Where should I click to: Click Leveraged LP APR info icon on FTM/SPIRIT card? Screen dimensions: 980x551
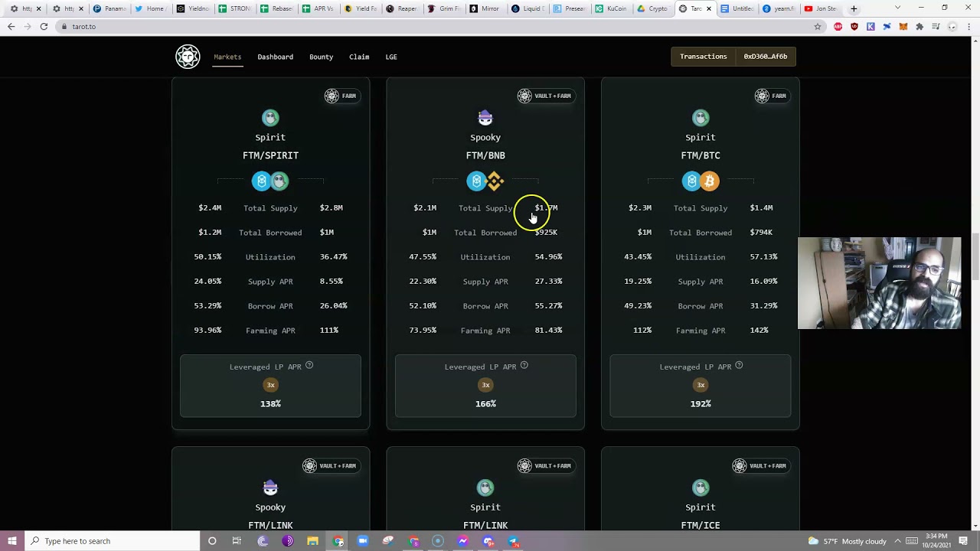(309, 366)
